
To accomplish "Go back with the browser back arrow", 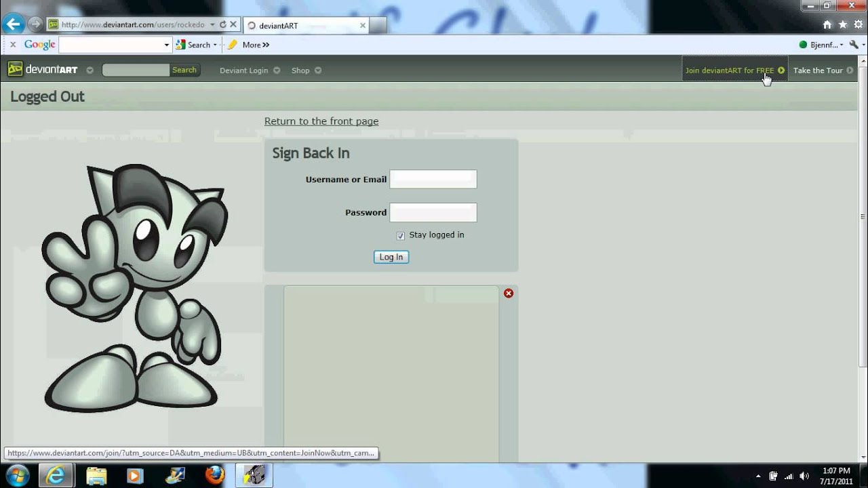I will tap(13, 24).
